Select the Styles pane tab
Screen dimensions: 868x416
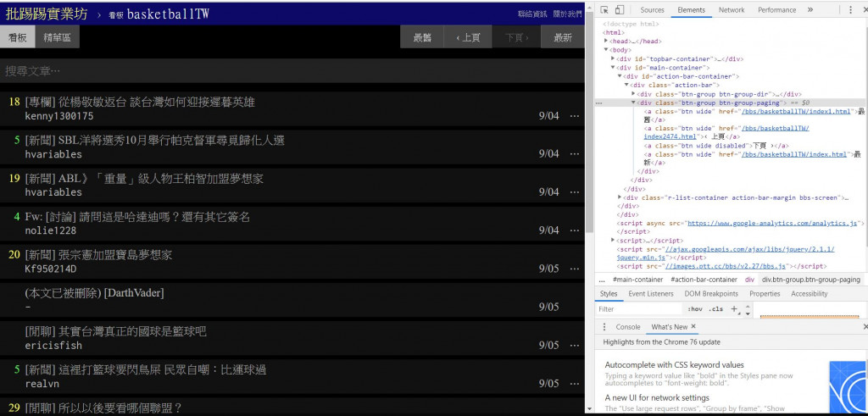[609, 294]
